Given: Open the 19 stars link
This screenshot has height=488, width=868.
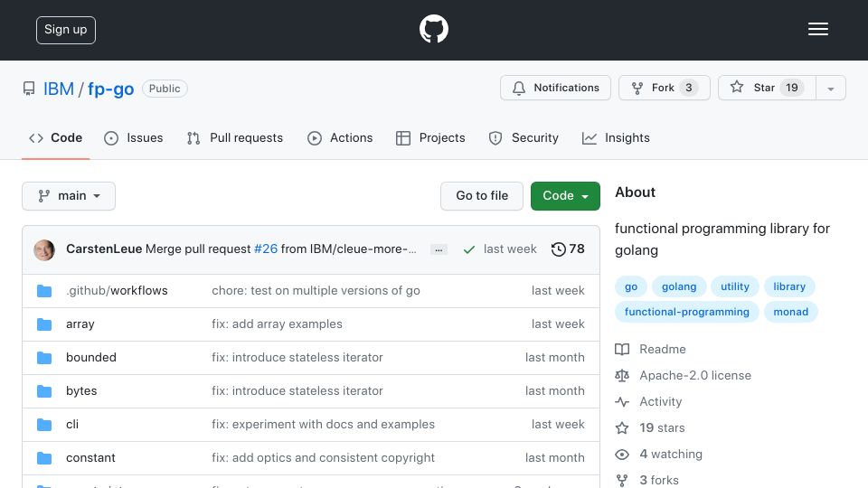Looking at the screenshot, I should click(x=662, y=427).
